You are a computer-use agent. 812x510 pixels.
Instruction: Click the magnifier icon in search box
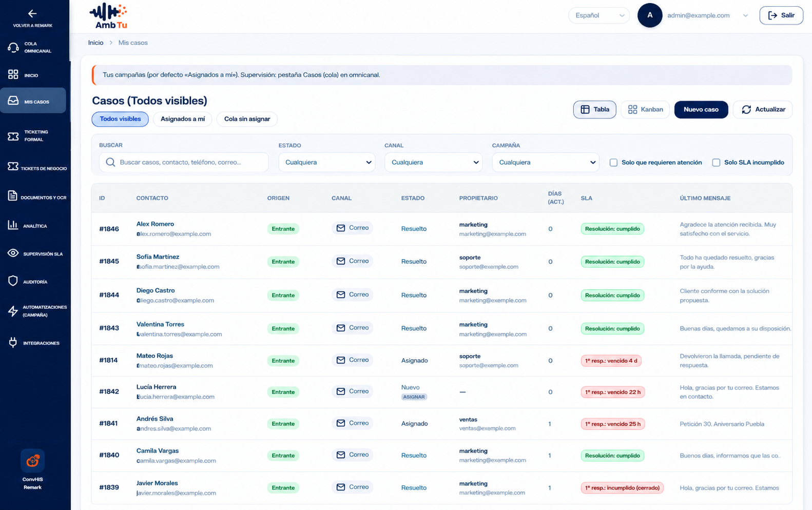click(110, 162)
